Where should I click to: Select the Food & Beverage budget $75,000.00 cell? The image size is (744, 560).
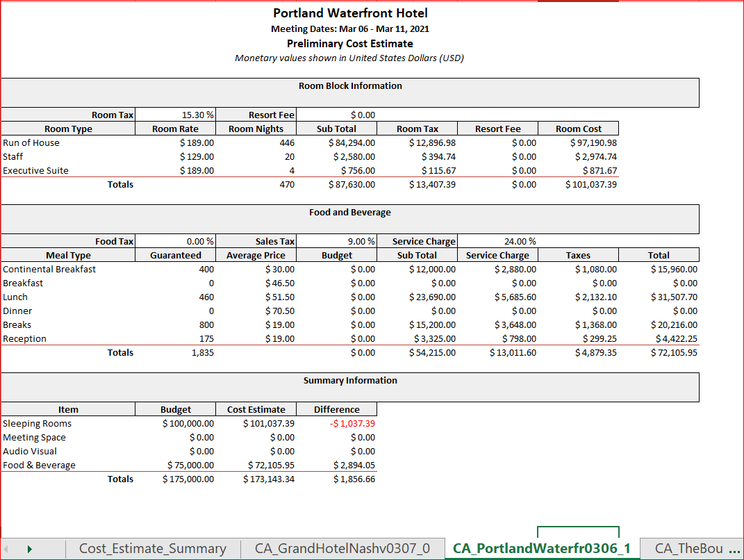coord(175,465)
